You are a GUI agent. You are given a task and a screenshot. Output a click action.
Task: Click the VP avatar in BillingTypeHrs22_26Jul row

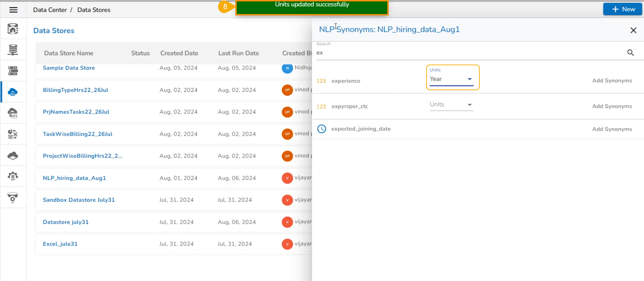click(x=287, y=90)
